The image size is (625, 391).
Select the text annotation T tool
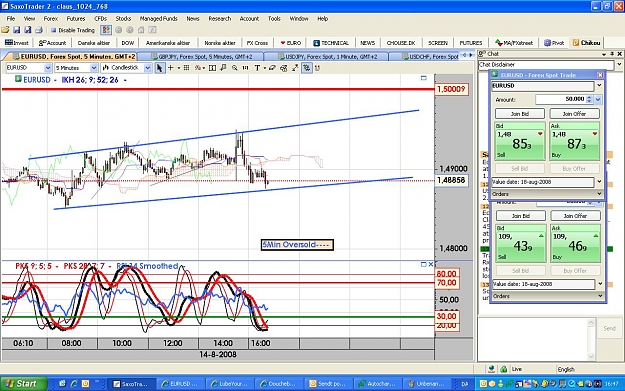click(257, 68)
